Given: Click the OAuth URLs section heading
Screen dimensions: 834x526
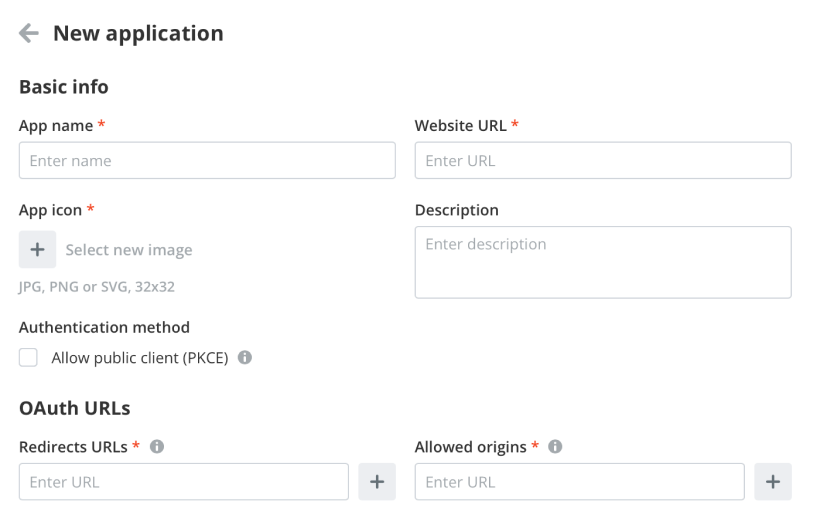Looking at the screenshot, I should [75, 408].
